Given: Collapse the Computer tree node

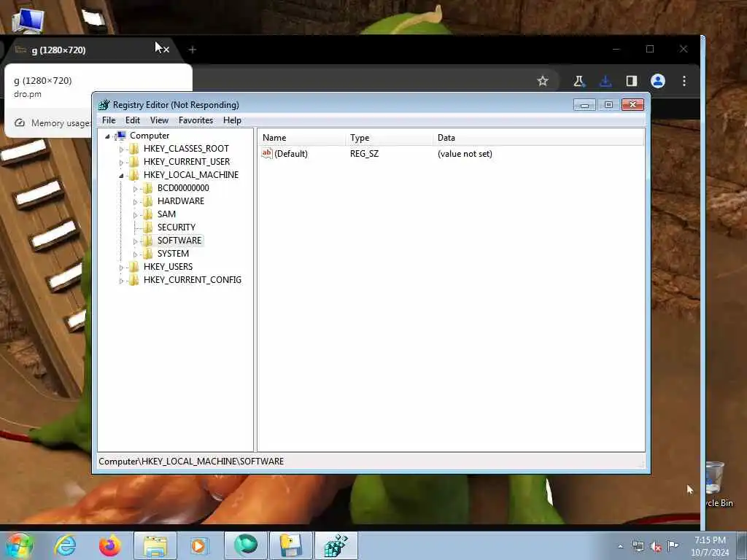Looking at the screenshot, I should (x=108, y=136).
